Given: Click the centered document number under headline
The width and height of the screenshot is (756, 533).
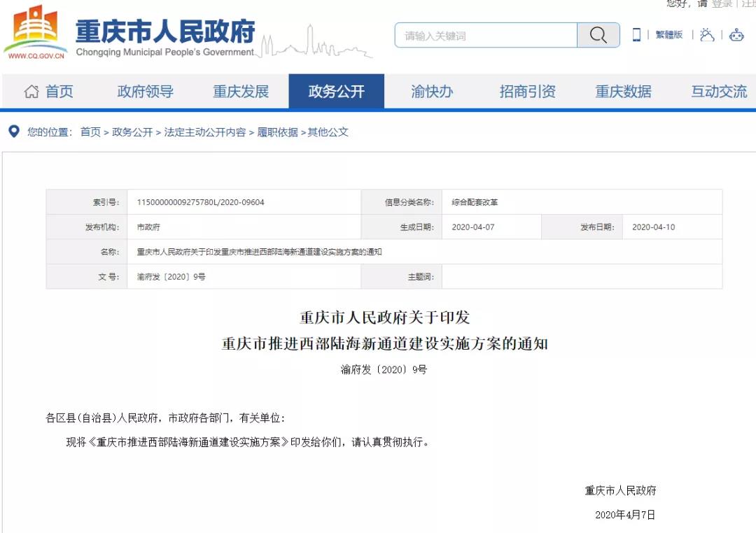Looking at the screenshot, I should pyautogui.click(x=384, y=369).
